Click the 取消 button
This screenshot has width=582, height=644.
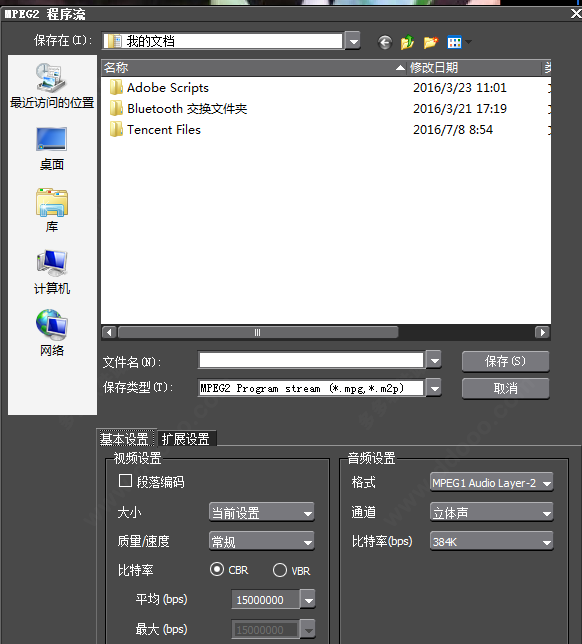click(505, 388)
